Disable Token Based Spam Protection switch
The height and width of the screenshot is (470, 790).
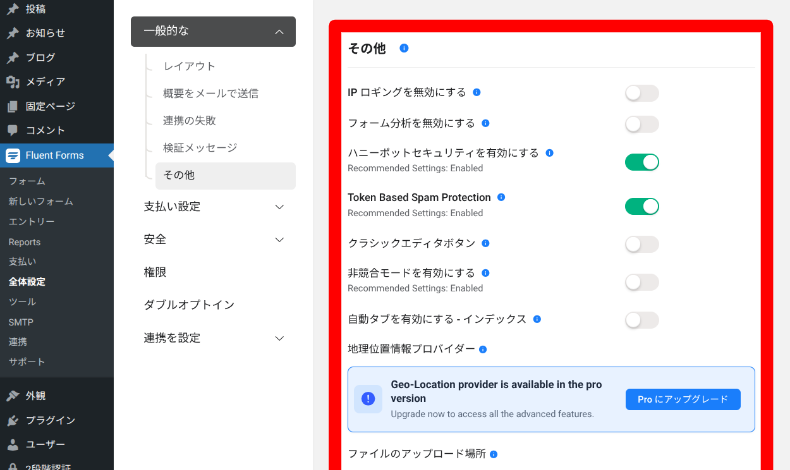coord(642,207)
